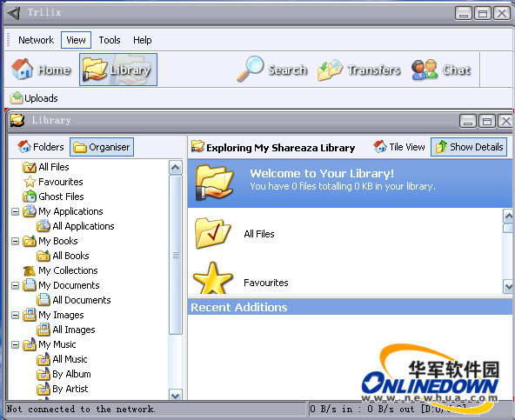Click the Search toolbar label
515x420 pixels.
point(288,70)
